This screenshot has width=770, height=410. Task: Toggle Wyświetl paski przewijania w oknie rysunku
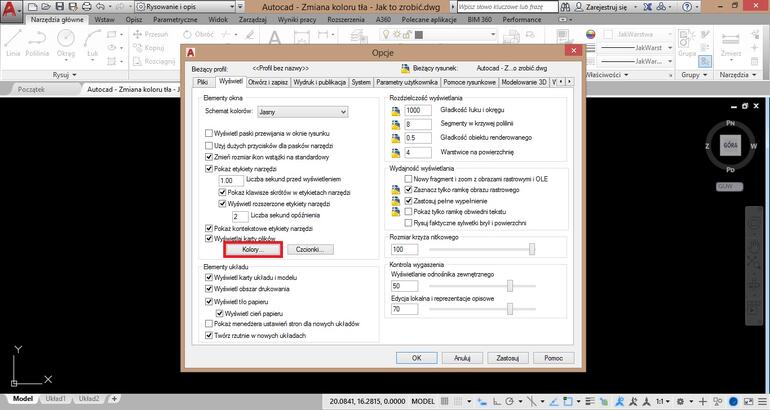coord(209,133)
